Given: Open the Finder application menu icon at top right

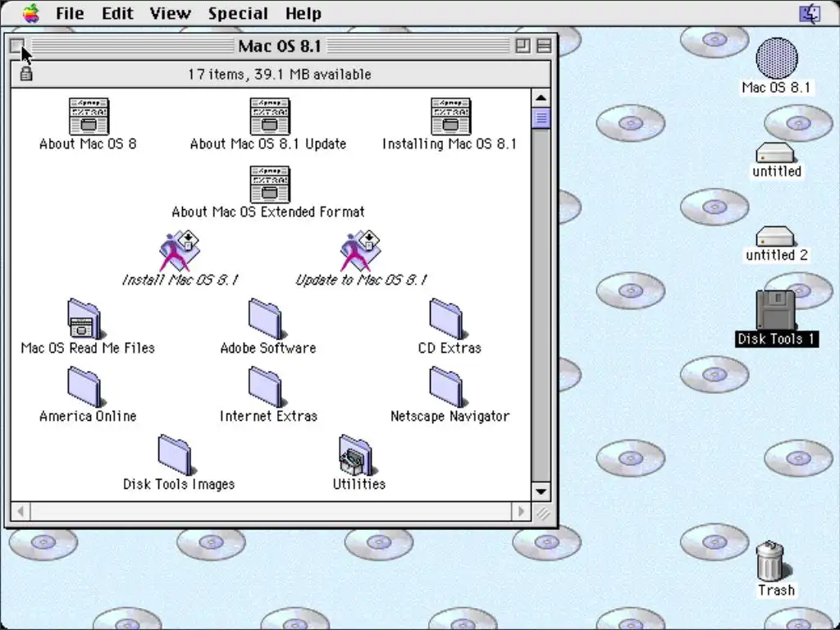Looking at the screenshot, I should click(810, 13).
